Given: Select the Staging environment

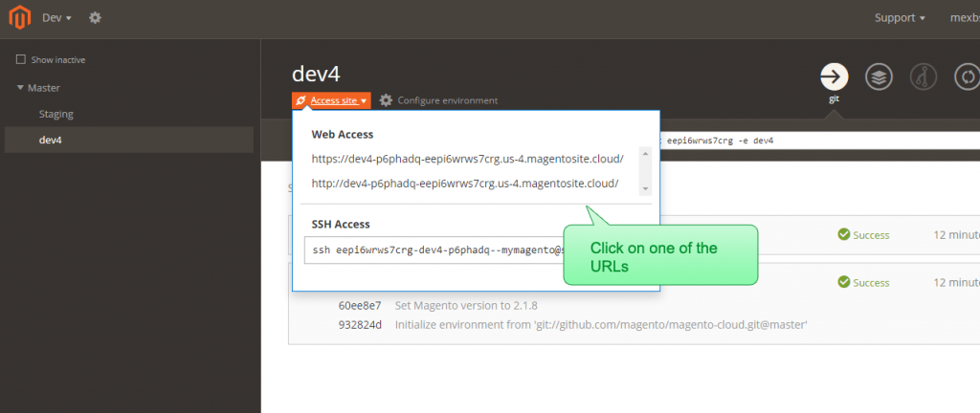Looking at the screenshot, I should tap(56, 114).
